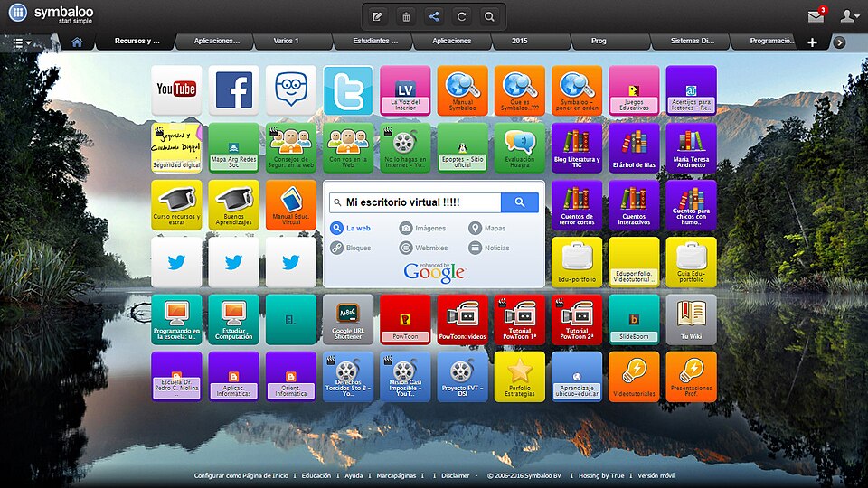This screenshot has width=868, height=488.
Task: Open the Tu Wiki book tile
Action: pos(691,319)
